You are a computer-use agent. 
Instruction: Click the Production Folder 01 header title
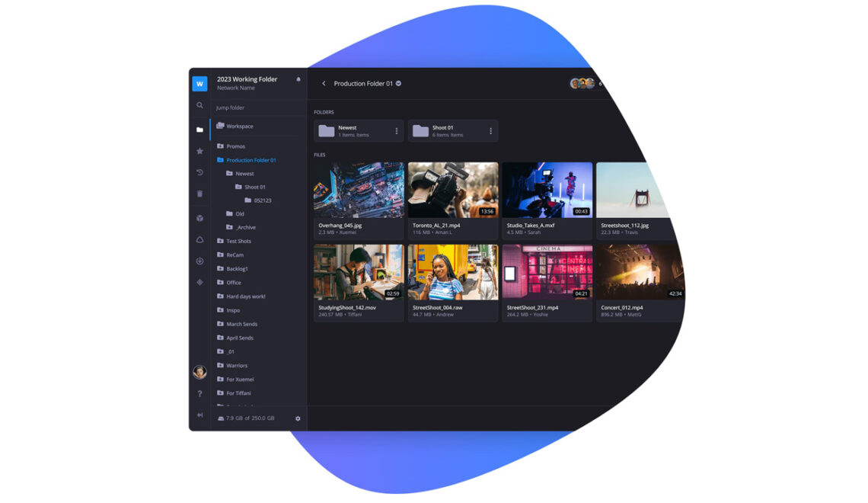tap(363, 84)
